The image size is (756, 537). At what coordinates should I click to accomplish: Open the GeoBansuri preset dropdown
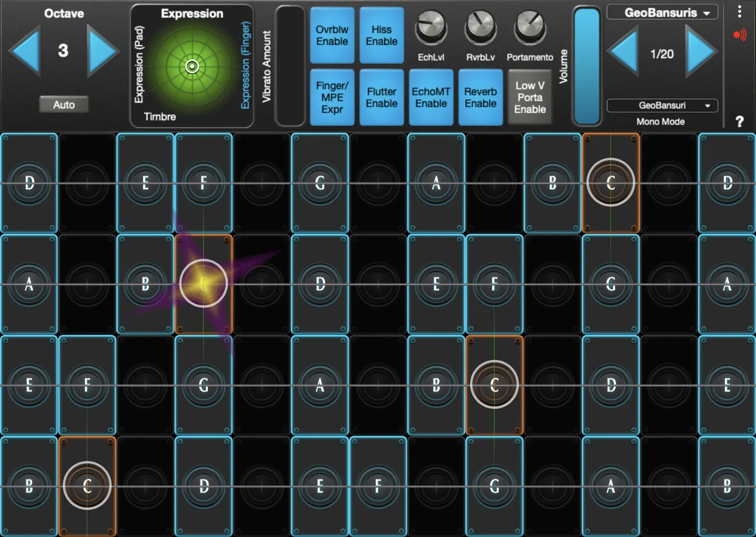click(x=662, y=105)
